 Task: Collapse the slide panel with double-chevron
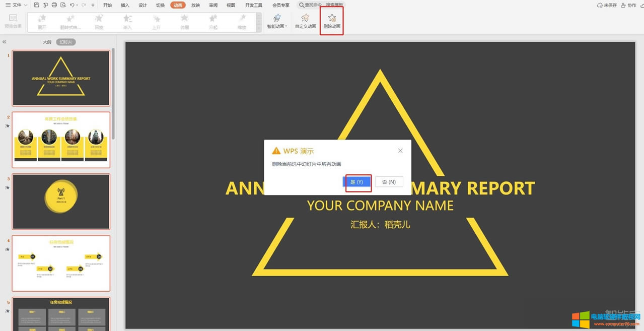5,42
